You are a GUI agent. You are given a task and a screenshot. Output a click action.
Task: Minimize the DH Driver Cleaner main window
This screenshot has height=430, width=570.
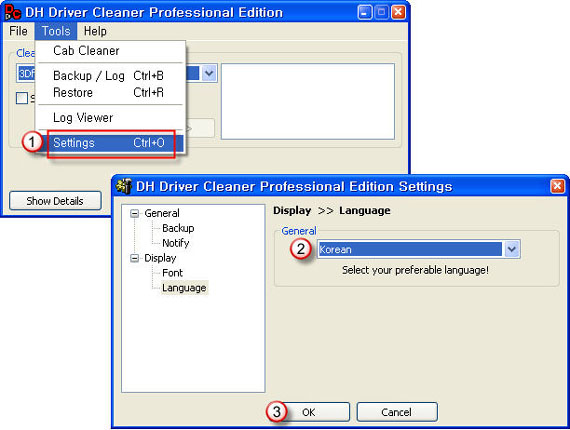[364, 12]
